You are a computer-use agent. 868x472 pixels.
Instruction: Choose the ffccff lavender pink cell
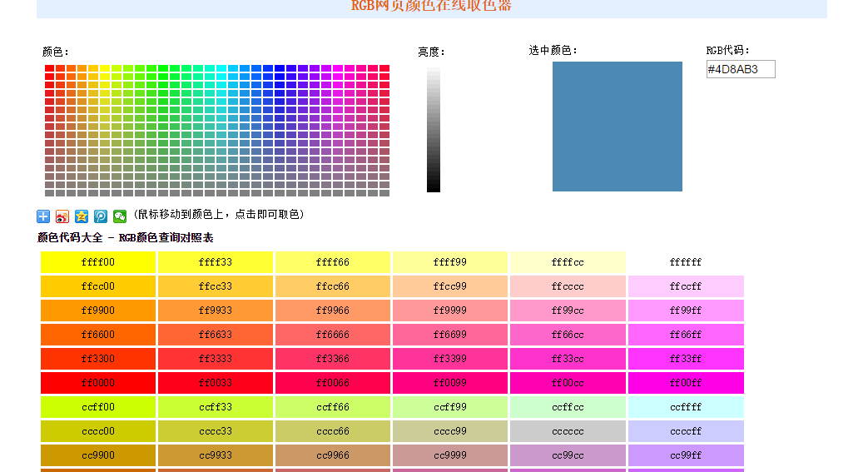click(686, 286)
